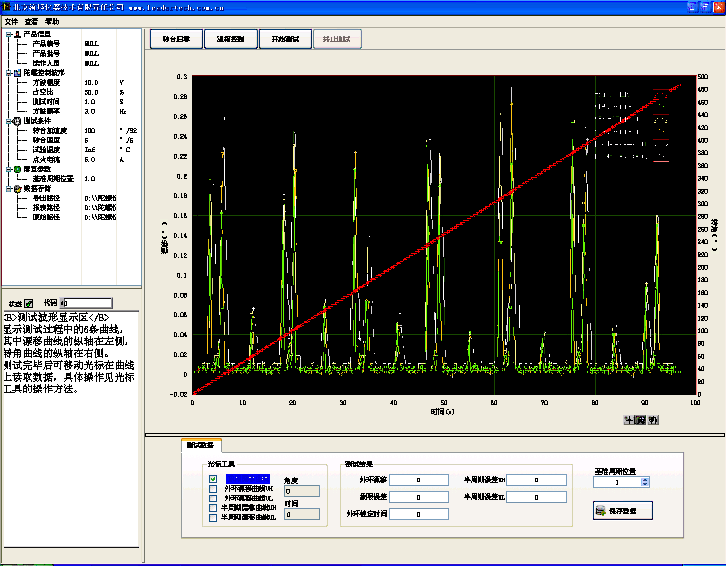726x566 pixels.
Task: Click the disk icon on 保存数据 button
Action: (599, 511)
